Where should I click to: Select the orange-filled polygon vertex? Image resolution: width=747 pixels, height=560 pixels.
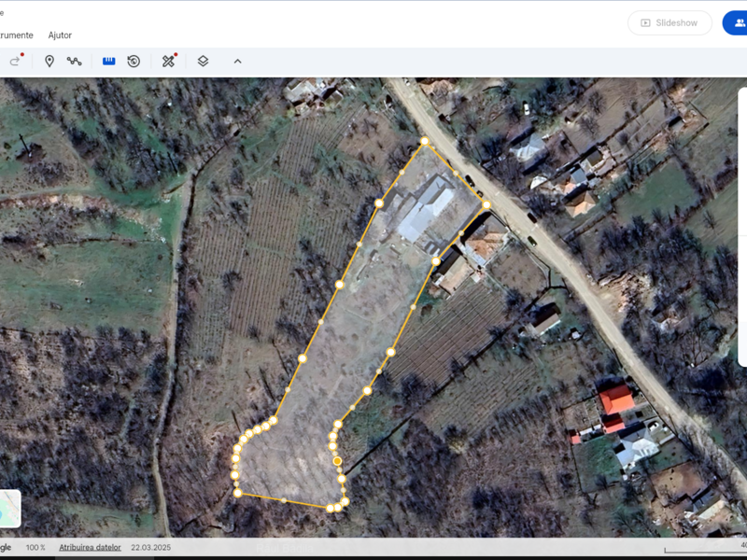337,461
